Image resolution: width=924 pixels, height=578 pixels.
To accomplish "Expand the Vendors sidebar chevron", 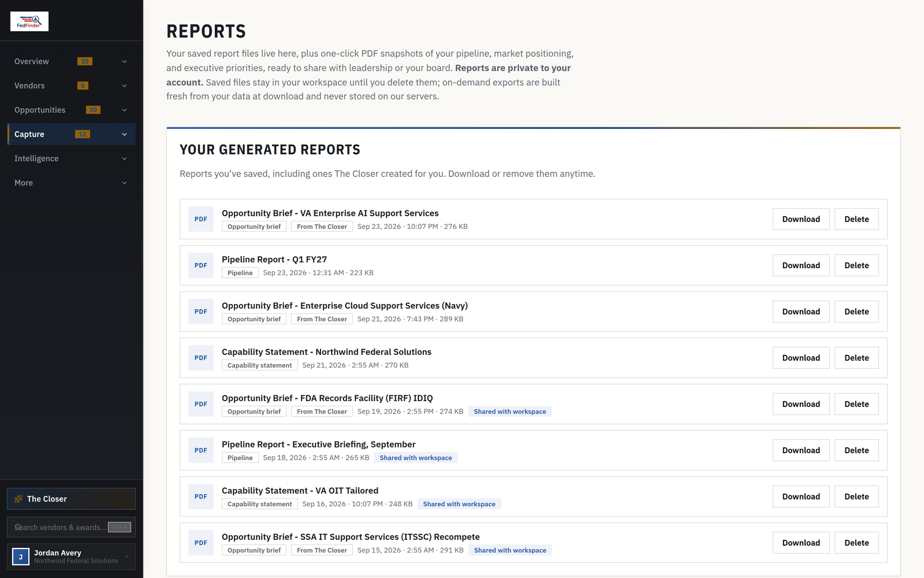I will pos(124,86).
